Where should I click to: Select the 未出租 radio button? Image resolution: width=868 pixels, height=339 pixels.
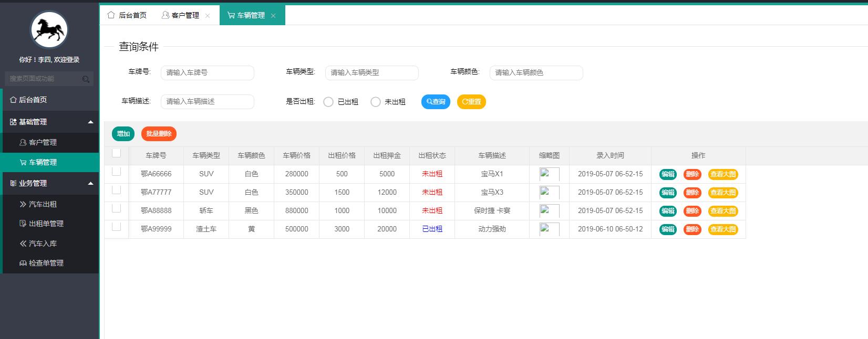tap(376, 102)
